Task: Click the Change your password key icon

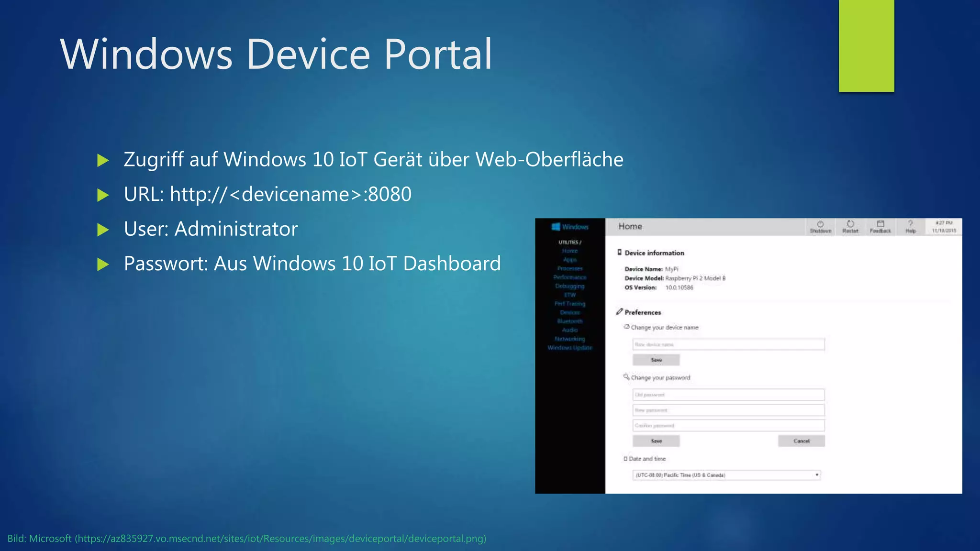Action: pyautogui.click(x=626, y=377)
